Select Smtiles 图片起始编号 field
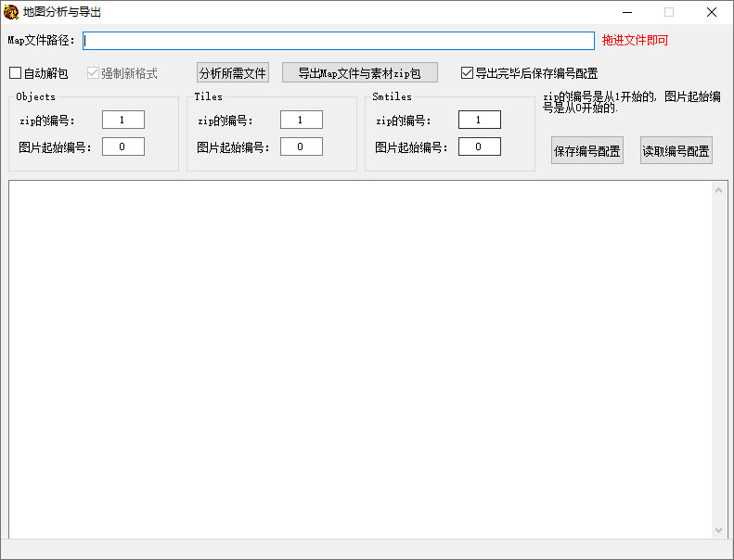734x560 pixels. coord(480,146)
